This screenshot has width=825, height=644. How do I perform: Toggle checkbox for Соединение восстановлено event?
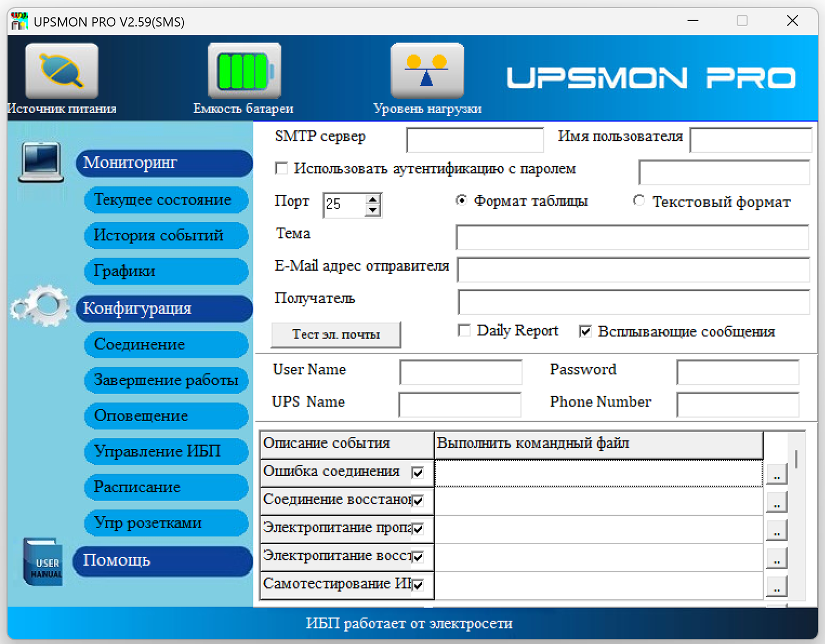point(418,501)
